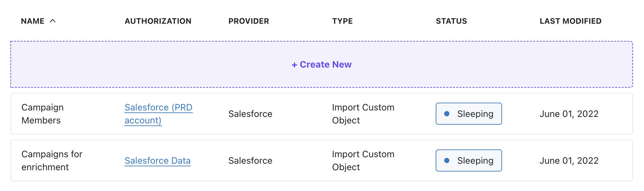Click the blue status dot for Campaign Members

click(x=447, y=114)
